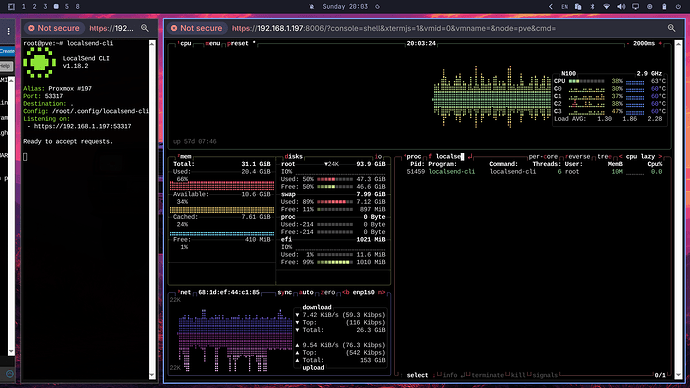
Task: Open the Wi-Fi network tray icon
Action: pos(606,7)
